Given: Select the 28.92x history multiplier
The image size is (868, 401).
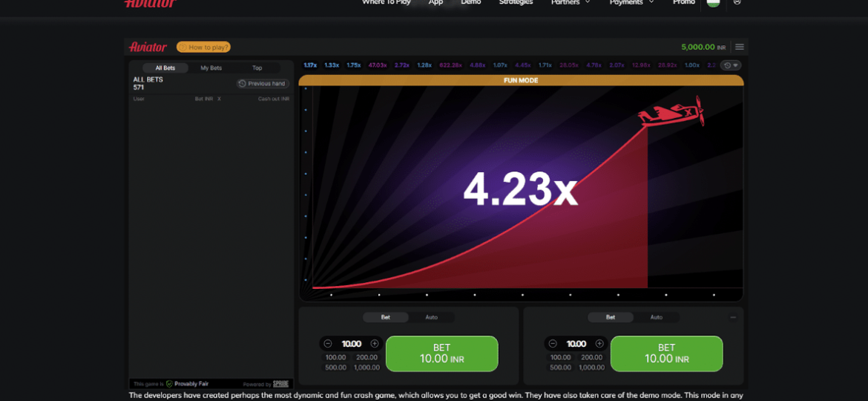Looking at the screenshot, I should pos(667,65).
